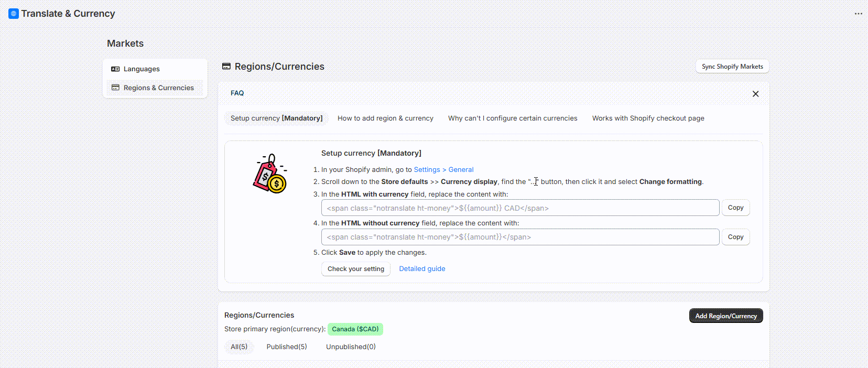Click the 'Setup currency [Mandatory]' instructions heading
The width and height of the screenshot is (868, 368).
tap(371, 153)
